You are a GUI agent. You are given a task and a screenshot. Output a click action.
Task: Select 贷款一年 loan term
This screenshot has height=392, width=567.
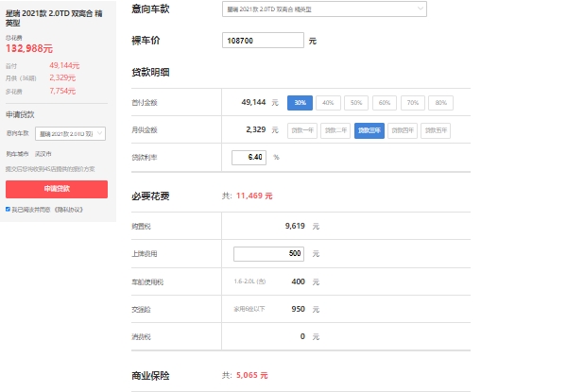(x=302, y=130)
